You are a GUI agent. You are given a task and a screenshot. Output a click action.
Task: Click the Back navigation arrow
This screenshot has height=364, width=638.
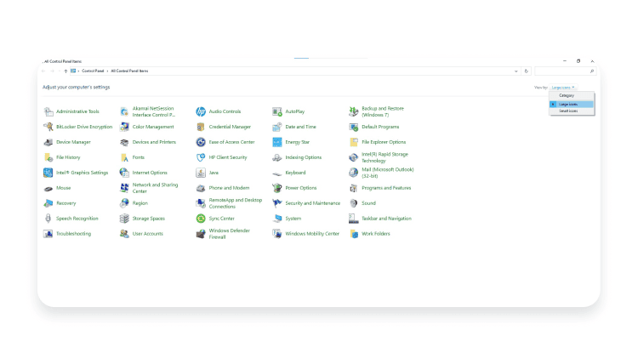[x=43, y=71]
